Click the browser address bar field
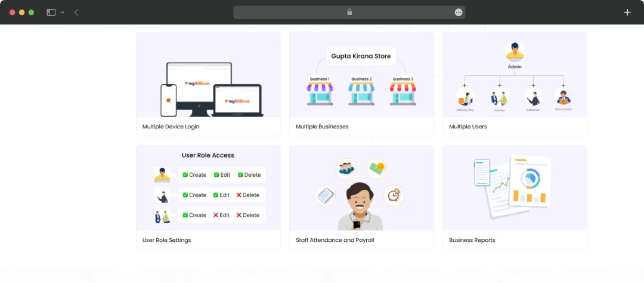644x283 pixels. (349, 13)
